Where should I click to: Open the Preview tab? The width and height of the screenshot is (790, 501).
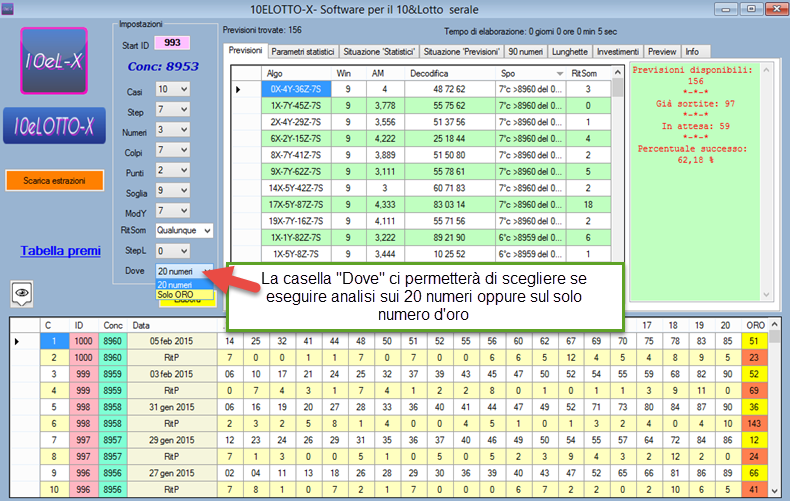[662, 52]
